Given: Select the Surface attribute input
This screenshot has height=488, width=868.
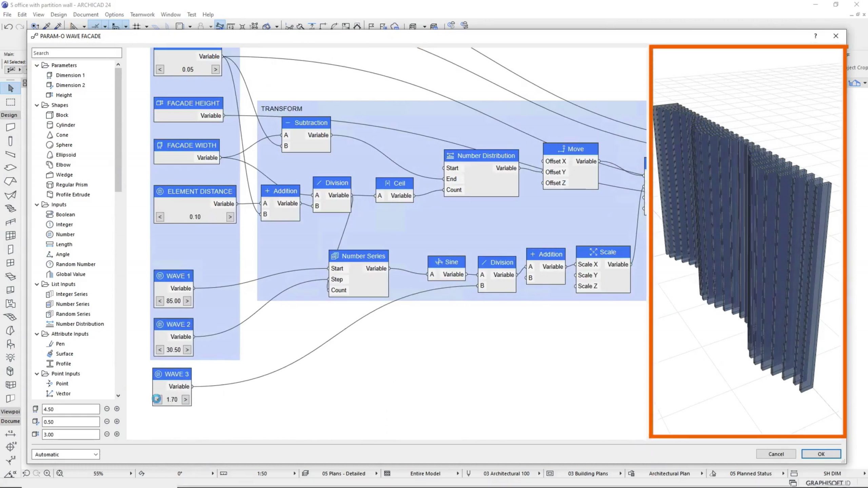Looking at the screenshot, I should [64, 354].
